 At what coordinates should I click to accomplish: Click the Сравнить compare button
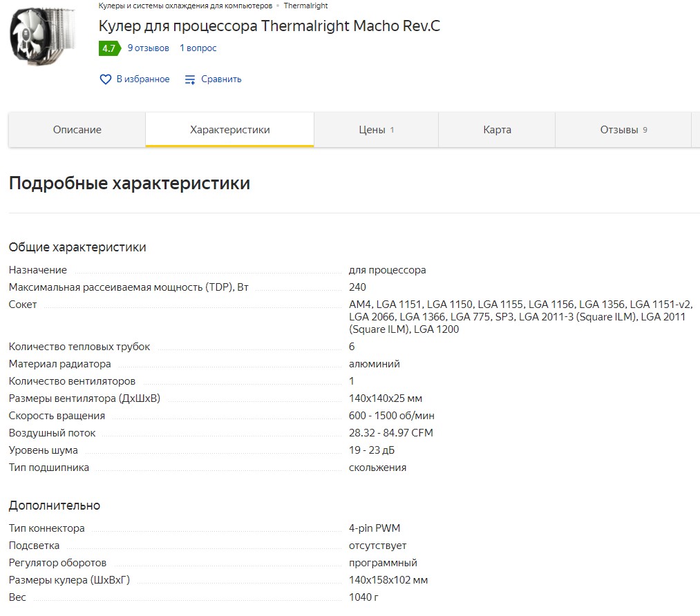point(221,79)
